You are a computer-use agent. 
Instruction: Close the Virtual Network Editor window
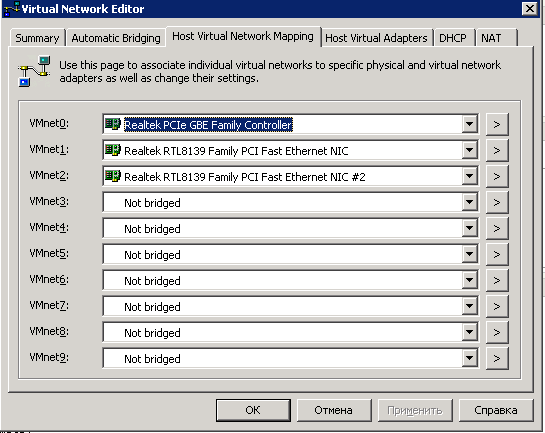pos(530,8)
